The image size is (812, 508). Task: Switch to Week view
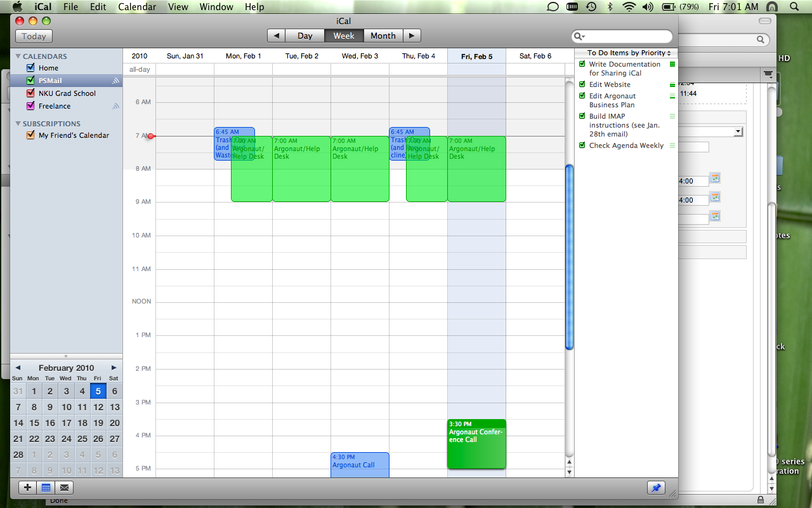pyautogui.click(x=344, y=36)
